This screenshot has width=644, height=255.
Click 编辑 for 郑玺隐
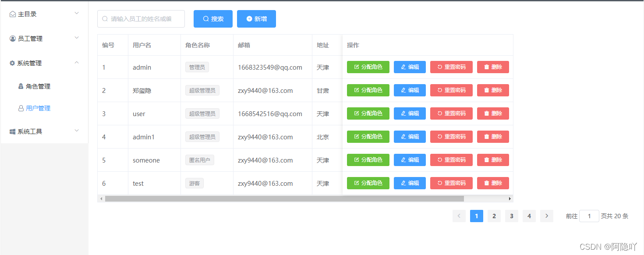tap(410, 90)
